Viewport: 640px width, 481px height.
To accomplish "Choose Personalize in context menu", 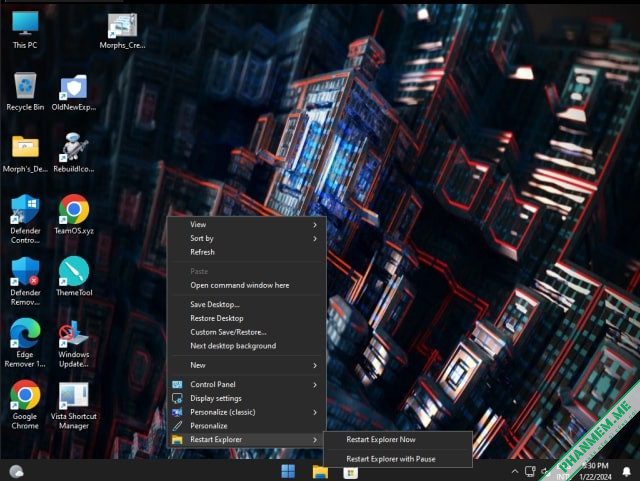I will (247, 426).
